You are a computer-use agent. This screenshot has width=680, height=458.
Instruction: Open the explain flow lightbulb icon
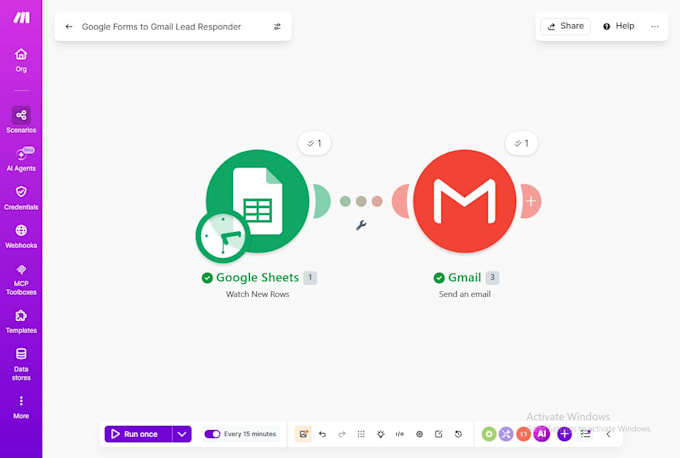tap(380, 434)
